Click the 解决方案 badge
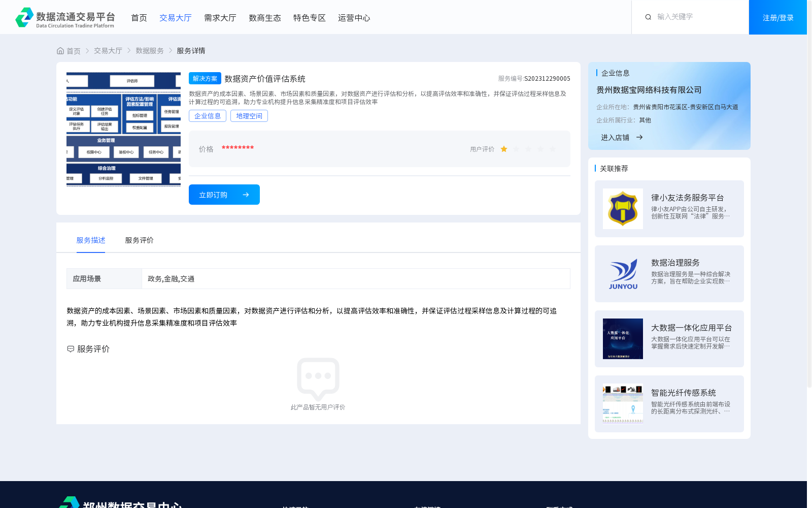Screen dimensions: 812x508 click(x=205, y=78)
